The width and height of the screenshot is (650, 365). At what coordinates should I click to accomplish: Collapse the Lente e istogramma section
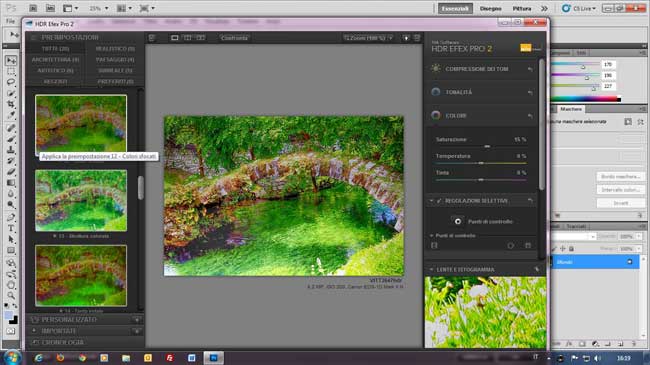(x=431, y=270)
